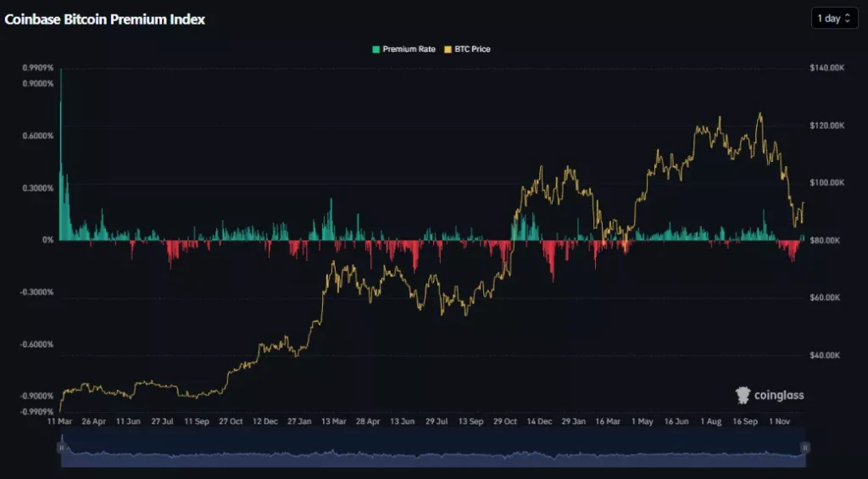This screenshot has height=479, width=868.
Task: Grab the left handle of the range slider
Action: tap(60, 447)
